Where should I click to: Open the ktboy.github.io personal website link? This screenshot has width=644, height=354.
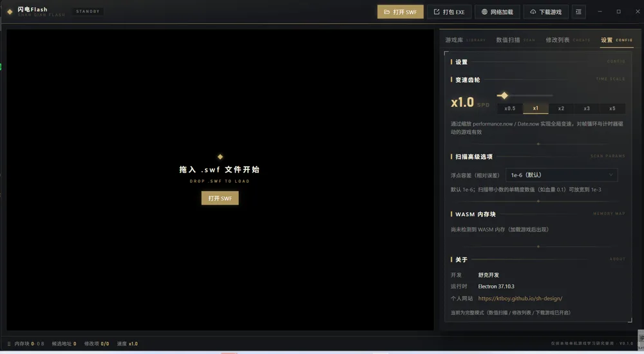[x=520, y=299]
